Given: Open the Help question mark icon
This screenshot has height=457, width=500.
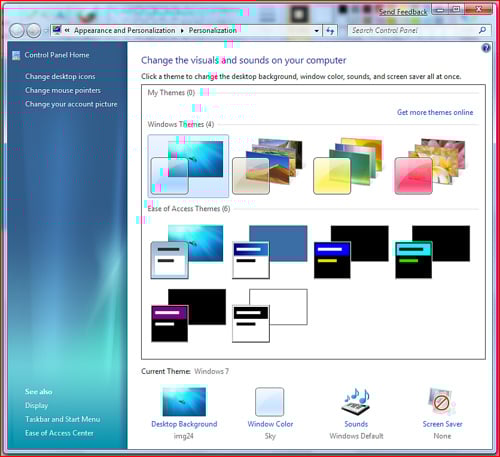Looking at the screenshot, I should [x=486, y=48].
